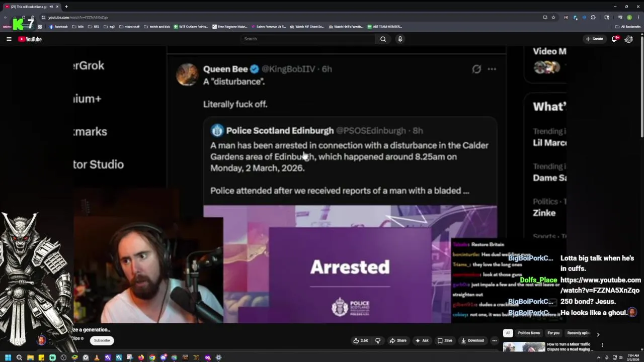Go to the YouTube home logo
Image resolution: width=644 pixels, height=362 pixels.
30,39
